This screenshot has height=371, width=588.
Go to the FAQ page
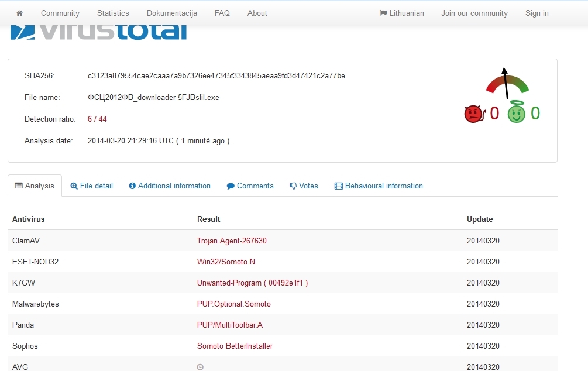point(222,13)
